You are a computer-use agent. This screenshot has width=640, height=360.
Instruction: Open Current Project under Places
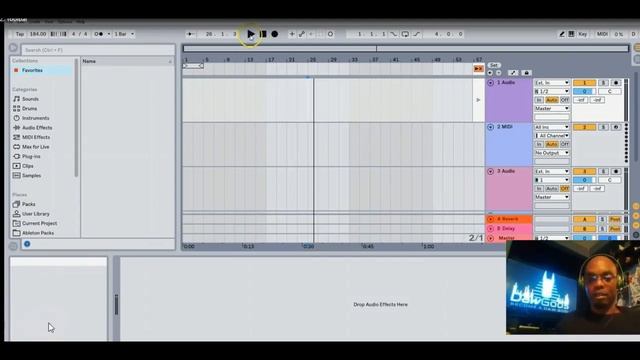[x=39, y=223]
